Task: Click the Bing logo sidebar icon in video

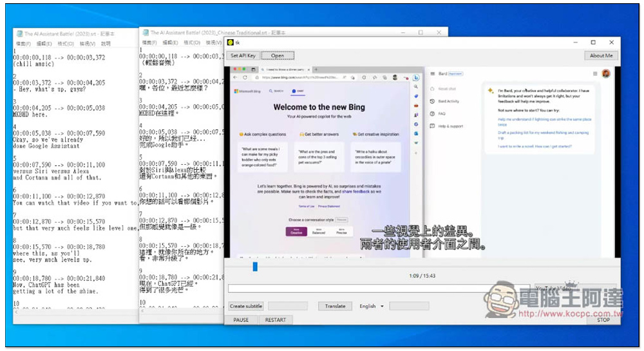Action: (x=415, y=77)
